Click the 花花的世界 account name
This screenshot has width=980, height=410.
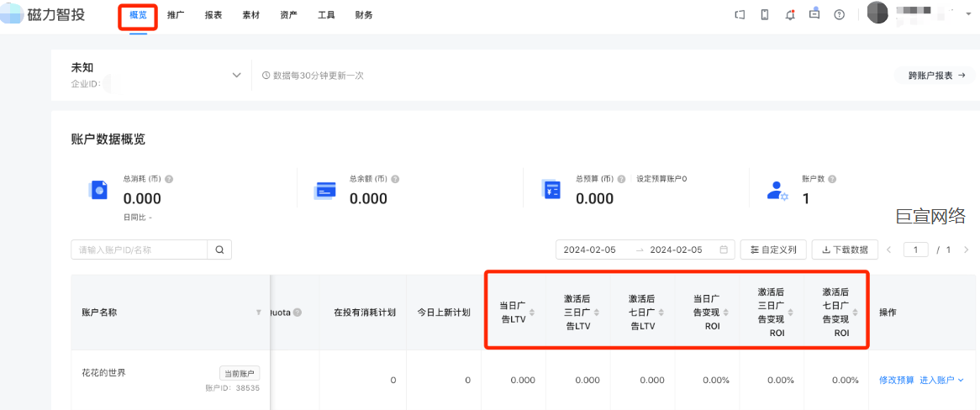click(x=103, y=373)
